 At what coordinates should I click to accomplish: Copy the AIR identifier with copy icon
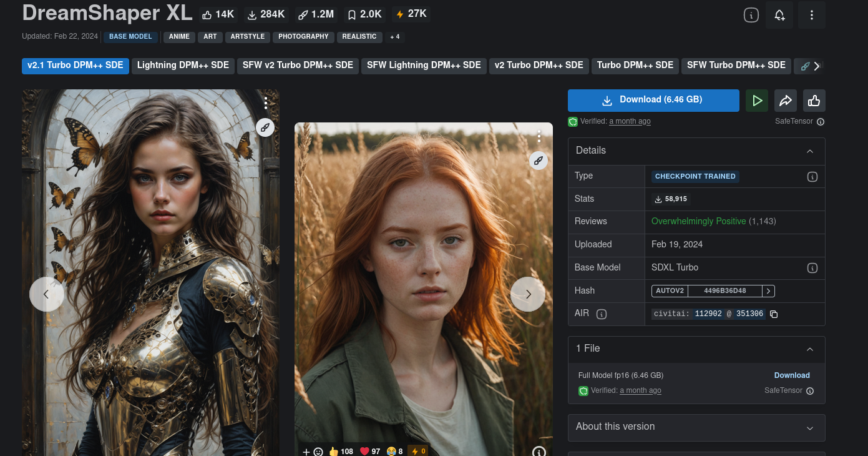pos(774,314)
